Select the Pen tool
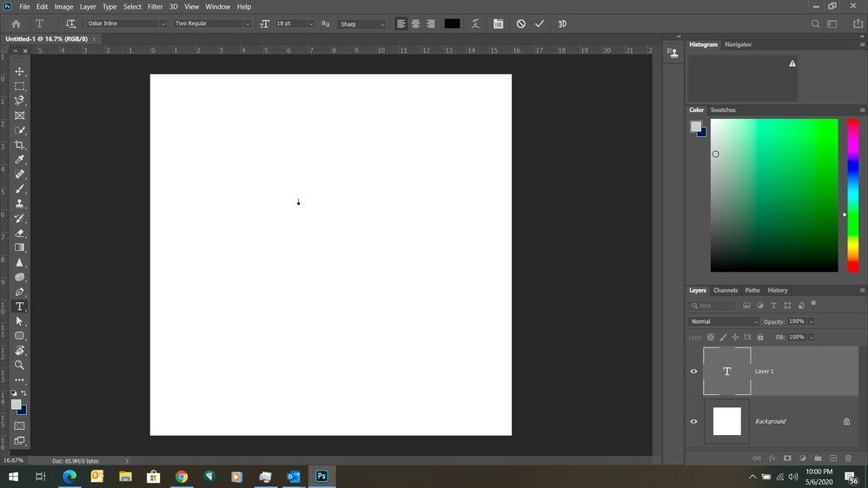868x488 pixels. coord(19,292)
